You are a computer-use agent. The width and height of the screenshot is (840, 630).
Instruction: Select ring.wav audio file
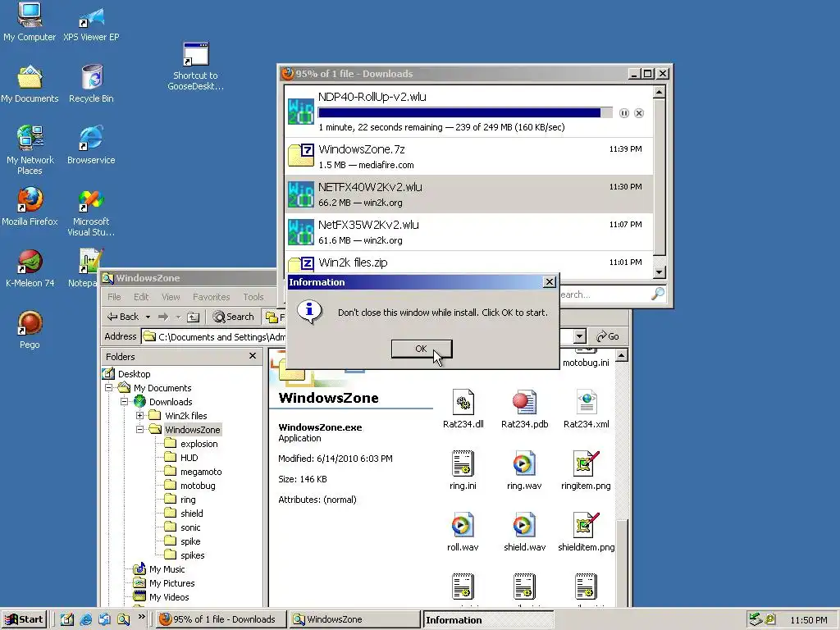click(524, 471)
